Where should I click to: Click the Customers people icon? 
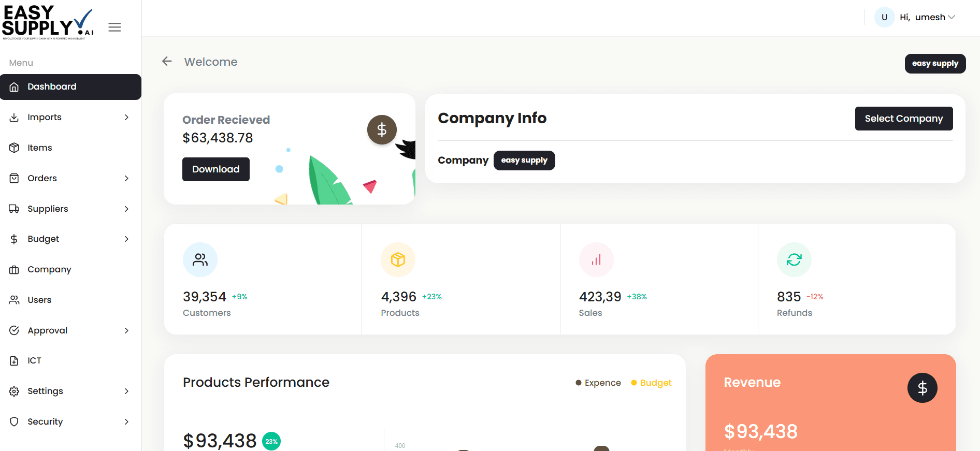coord(200,259)
